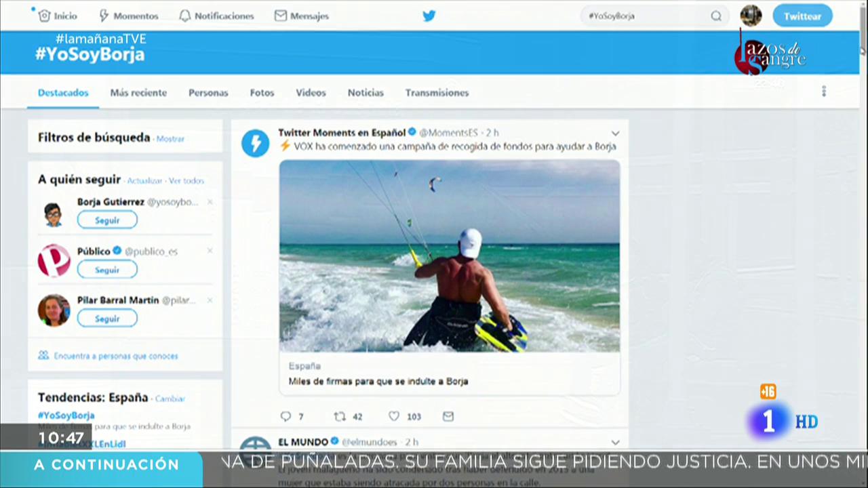Image resolution: width=868 pixels, height=488 pixels.
Task: Select the Fotos tab
Action: click(262, 93)
